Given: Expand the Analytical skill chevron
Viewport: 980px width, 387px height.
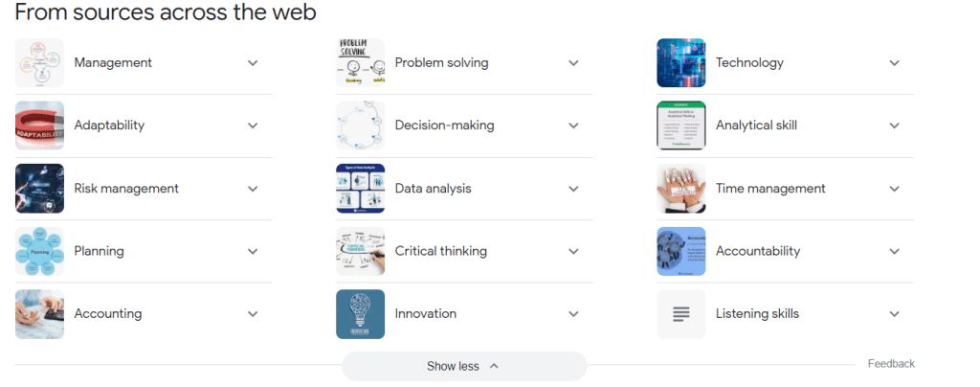Looking at the screenshot, I should click(894, 125).
